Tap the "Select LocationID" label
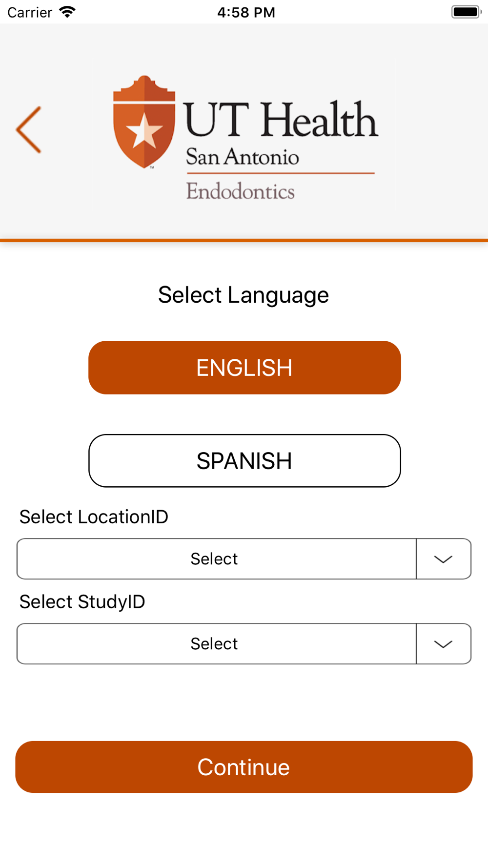488x868 pixels. click(x=94, y=517)
